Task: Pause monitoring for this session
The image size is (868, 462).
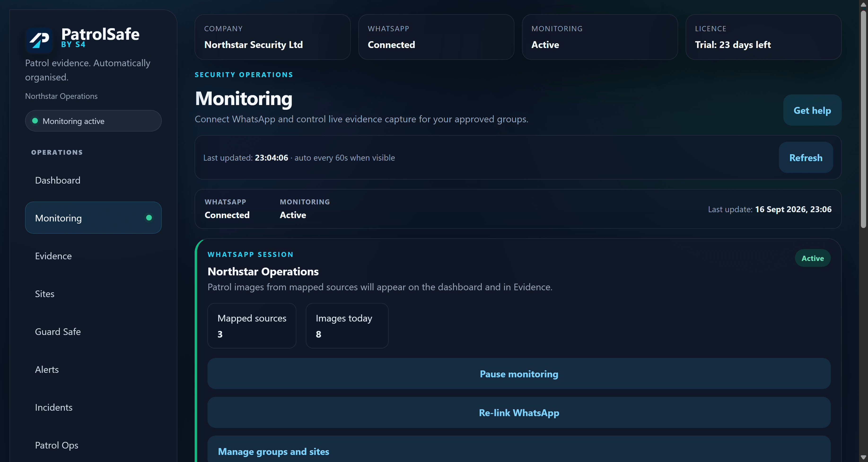Action: [x=519, y=374]
